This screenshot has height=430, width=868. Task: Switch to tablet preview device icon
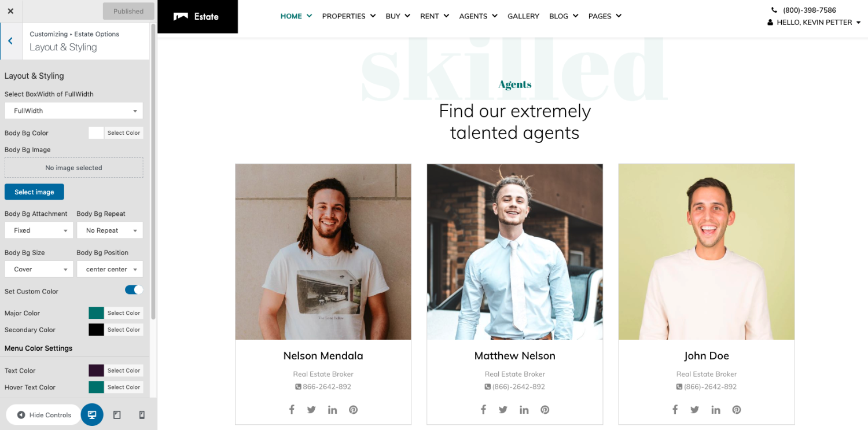coord(117,415)
